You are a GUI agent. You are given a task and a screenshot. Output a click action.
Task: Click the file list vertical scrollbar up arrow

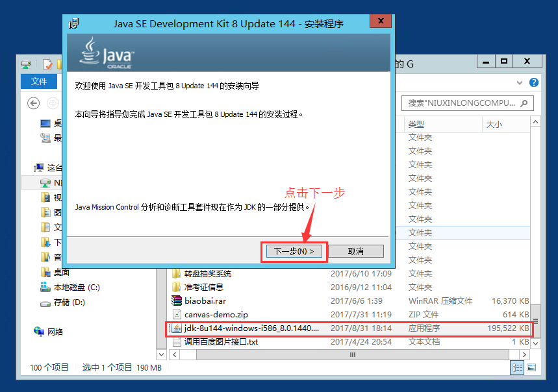click(x=535, y=122)
